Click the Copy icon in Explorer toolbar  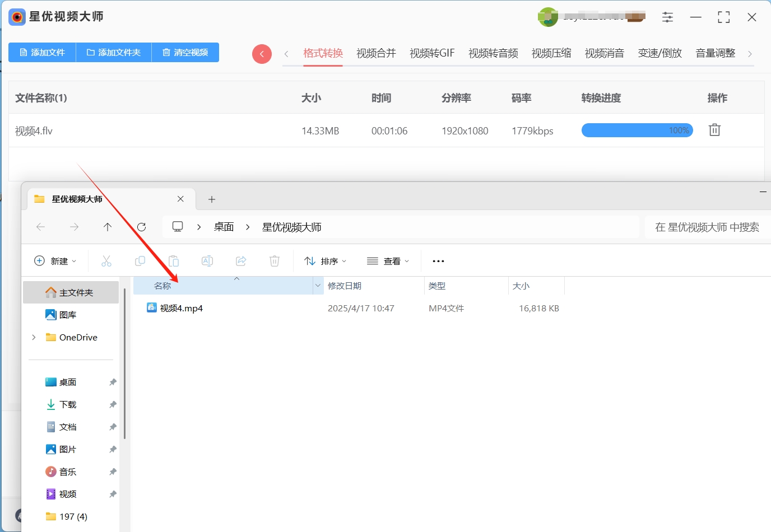[x=140, y=261]
